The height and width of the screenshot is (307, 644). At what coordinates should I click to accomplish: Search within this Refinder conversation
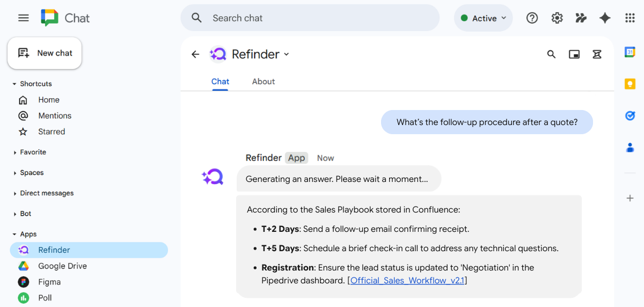click(551, 54)
